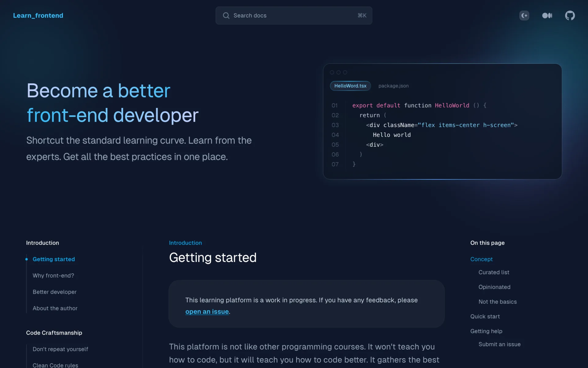
Task: Open Why front-end? page
Action: point(53,275)
